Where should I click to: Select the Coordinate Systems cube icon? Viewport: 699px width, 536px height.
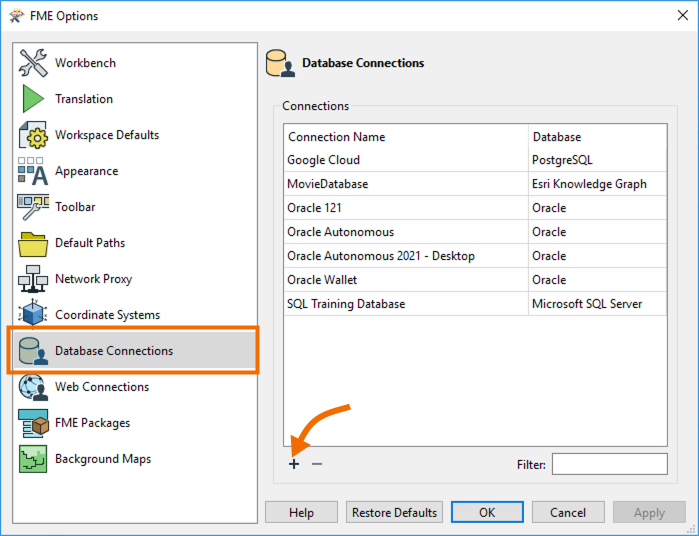(x=33, y=314)
